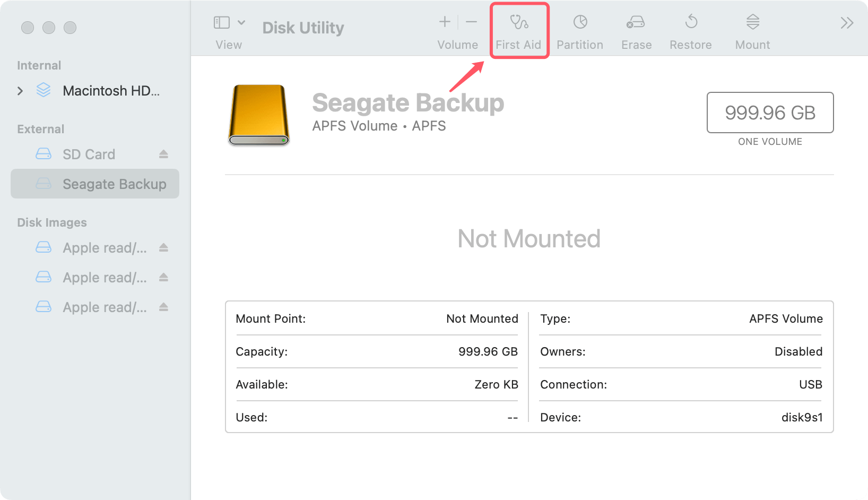Click the remove Volume minus icon
This screenshot has width=868, height=500.
[x=471, y=22]
